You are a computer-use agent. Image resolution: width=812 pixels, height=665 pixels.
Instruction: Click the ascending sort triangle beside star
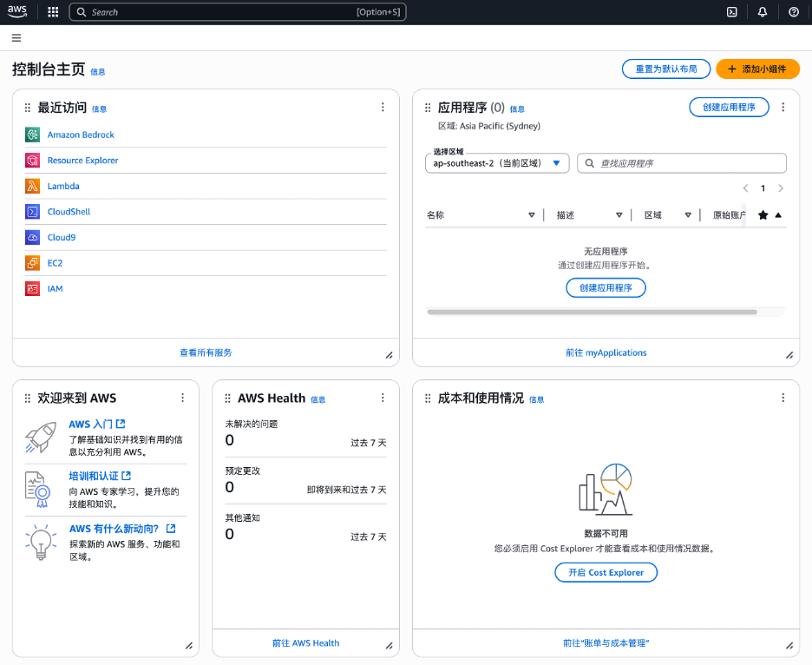pyautogui.click(x=778, y=215)
